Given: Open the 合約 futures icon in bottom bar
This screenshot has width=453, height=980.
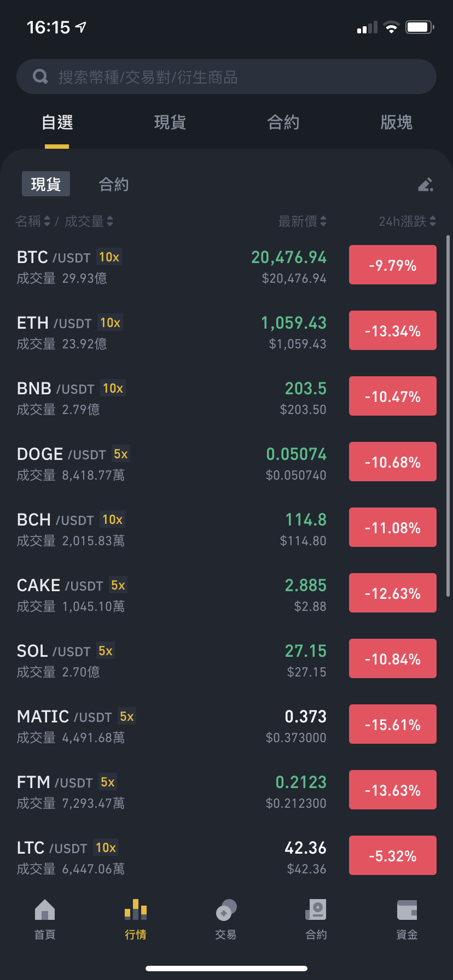Looking at the screenshot, I should pos(316,910).
